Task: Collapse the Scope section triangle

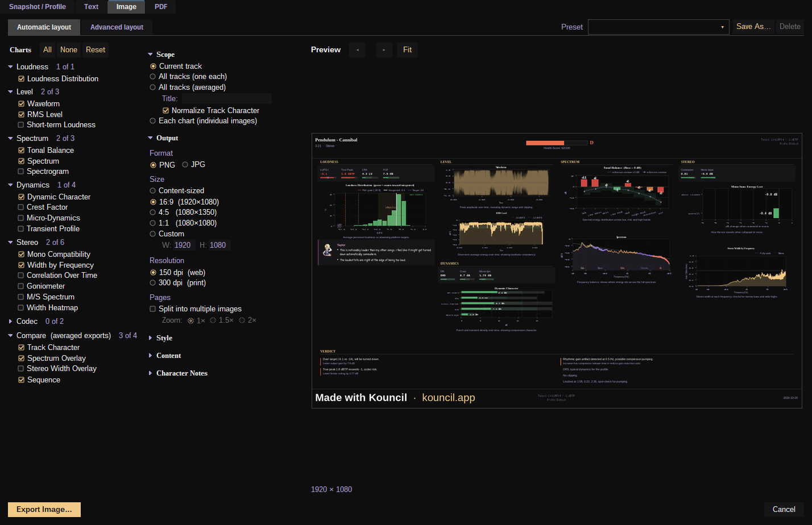Action: pos(151,55)
